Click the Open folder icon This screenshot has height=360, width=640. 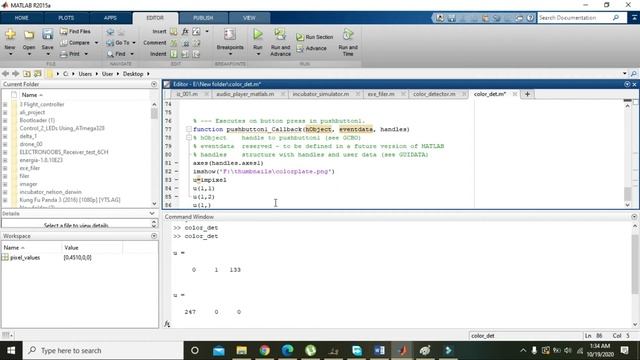[x=29, y=35]
